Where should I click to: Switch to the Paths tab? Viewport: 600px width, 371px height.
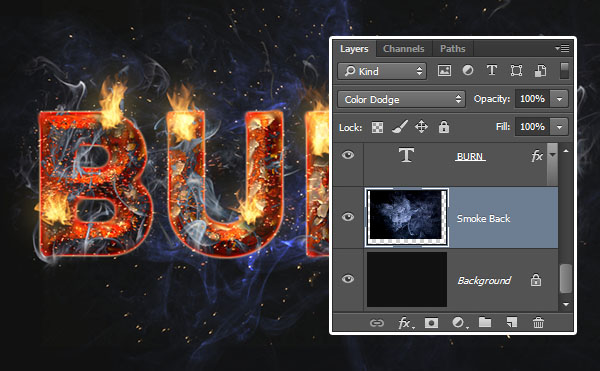pos(452,49)
